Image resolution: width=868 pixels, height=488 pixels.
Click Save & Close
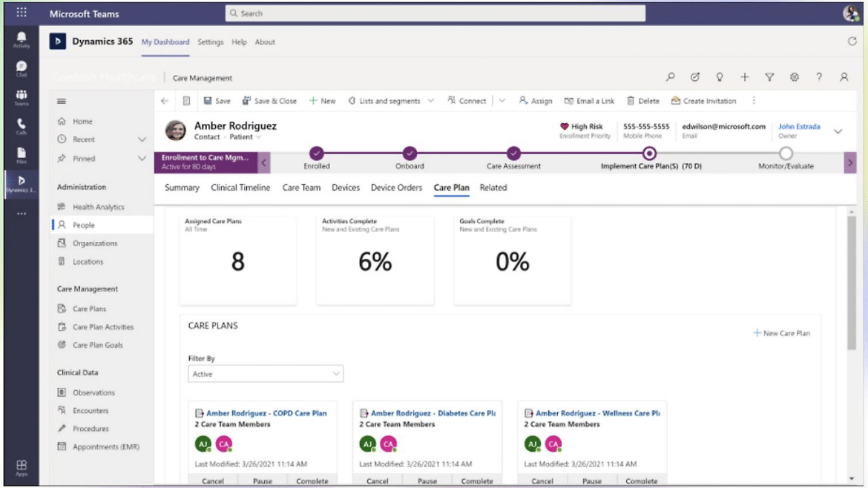(269, 101)
